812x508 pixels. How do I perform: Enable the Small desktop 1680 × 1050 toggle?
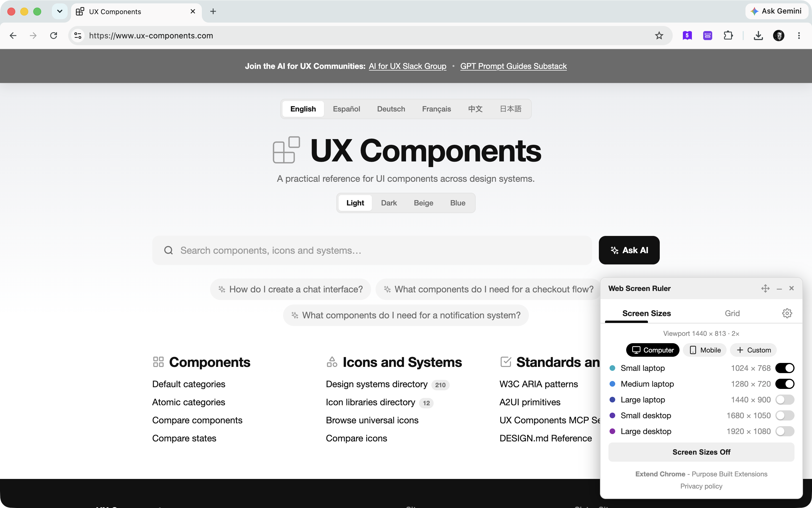coord(785,415)
